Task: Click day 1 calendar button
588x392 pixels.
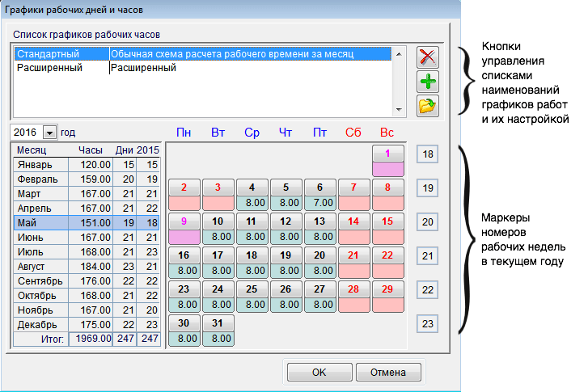Action: tap(387, 154)
